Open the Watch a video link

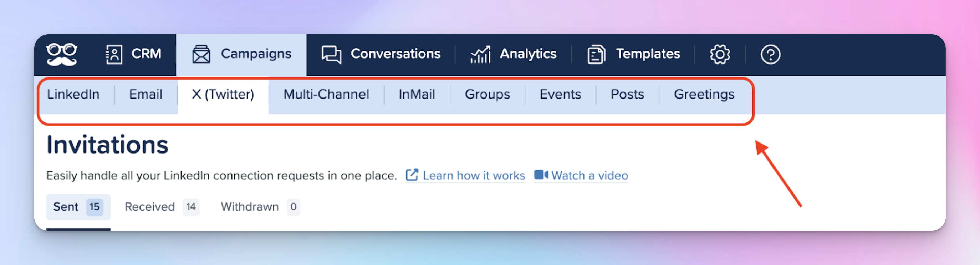(x=589, y=175)
